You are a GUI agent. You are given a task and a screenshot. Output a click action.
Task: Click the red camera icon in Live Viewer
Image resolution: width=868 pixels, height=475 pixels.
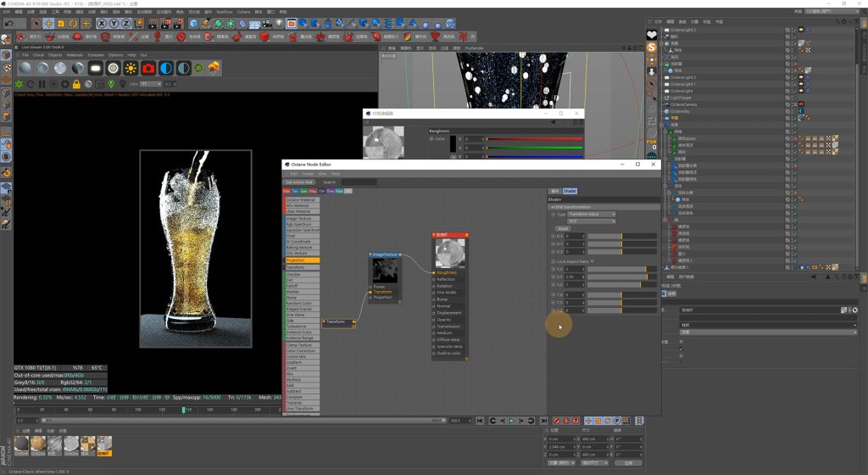click(148, 68)
